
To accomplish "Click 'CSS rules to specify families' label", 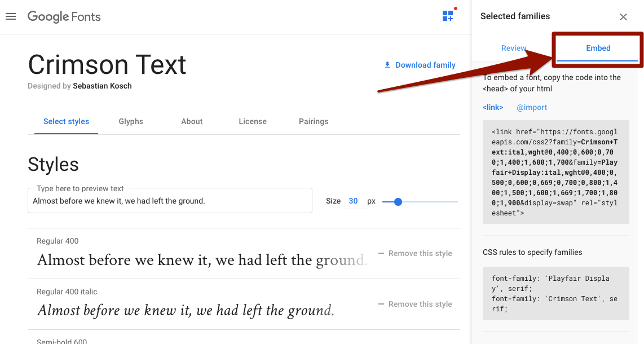I will pos(532,252).
